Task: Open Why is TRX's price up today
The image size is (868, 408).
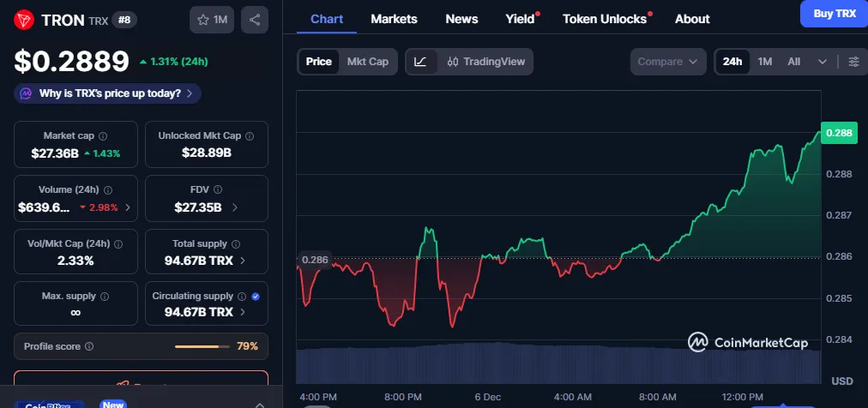Action: (x=108, y=93)
